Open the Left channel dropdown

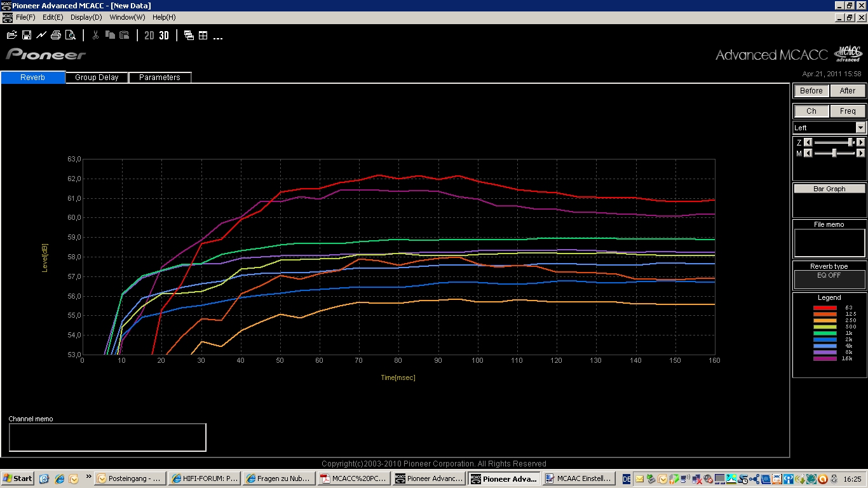tap(860, 128)
